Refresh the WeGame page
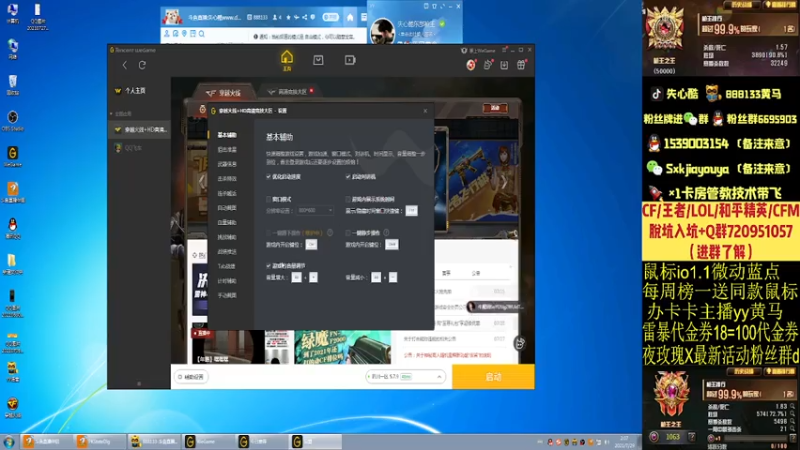This screenshot has width=800, height=450. tap(142, 65)
